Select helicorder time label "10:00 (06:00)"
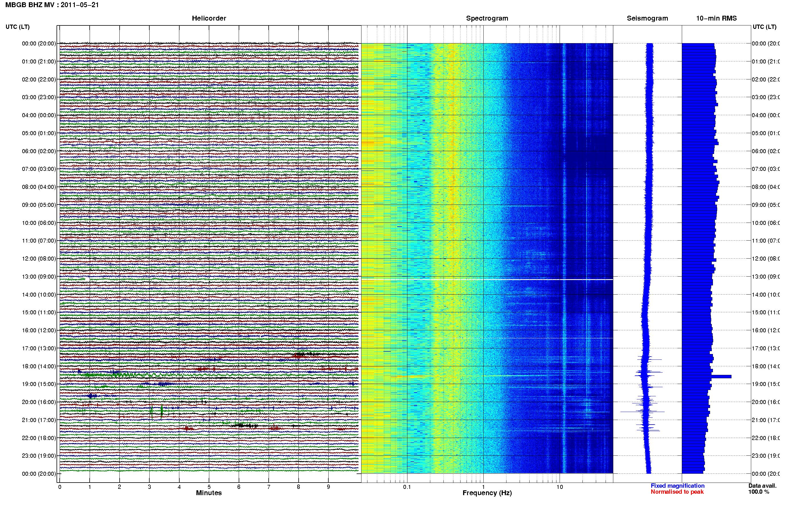 click(39, 223)
